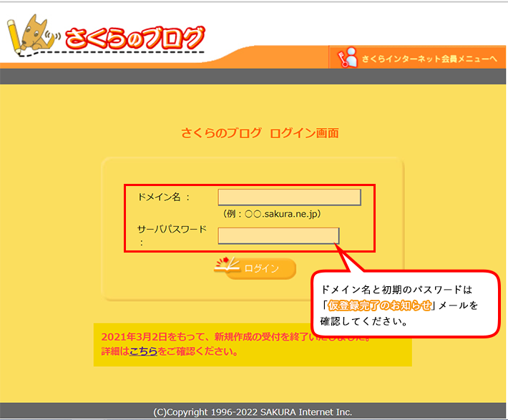Click the 2021年3月2日 notice text

pos(236,337)
